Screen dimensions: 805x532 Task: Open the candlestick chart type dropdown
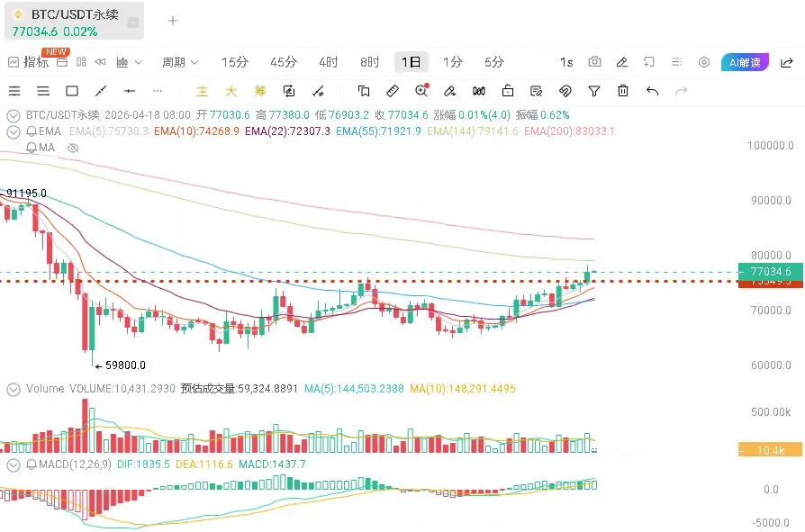pyautogui.click(x=129, y=62)
